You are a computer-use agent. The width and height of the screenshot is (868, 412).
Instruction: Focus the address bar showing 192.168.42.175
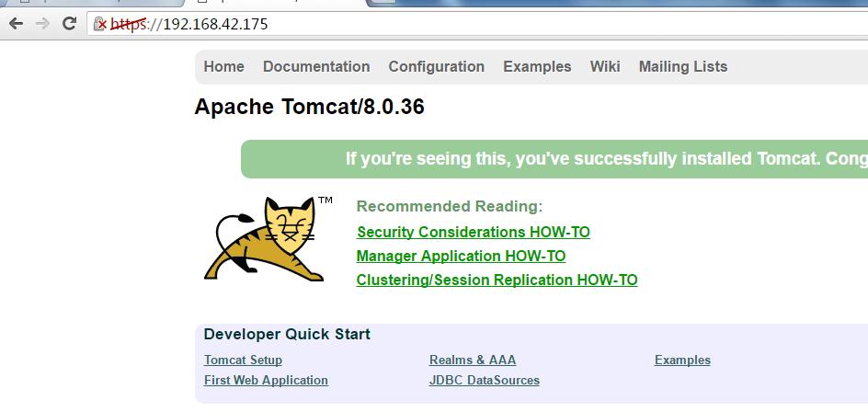tap(476, 24)
